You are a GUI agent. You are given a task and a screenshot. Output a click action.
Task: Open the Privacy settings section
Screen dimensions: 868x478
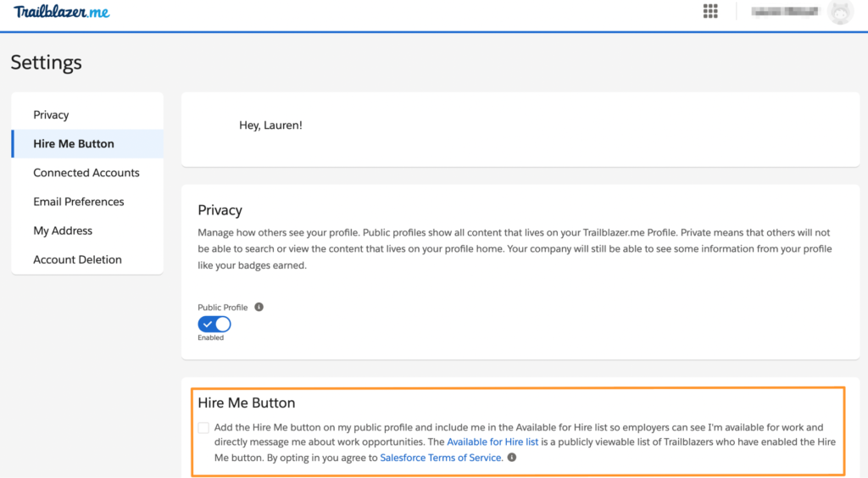pyautogui.click(x=87, y=114)
